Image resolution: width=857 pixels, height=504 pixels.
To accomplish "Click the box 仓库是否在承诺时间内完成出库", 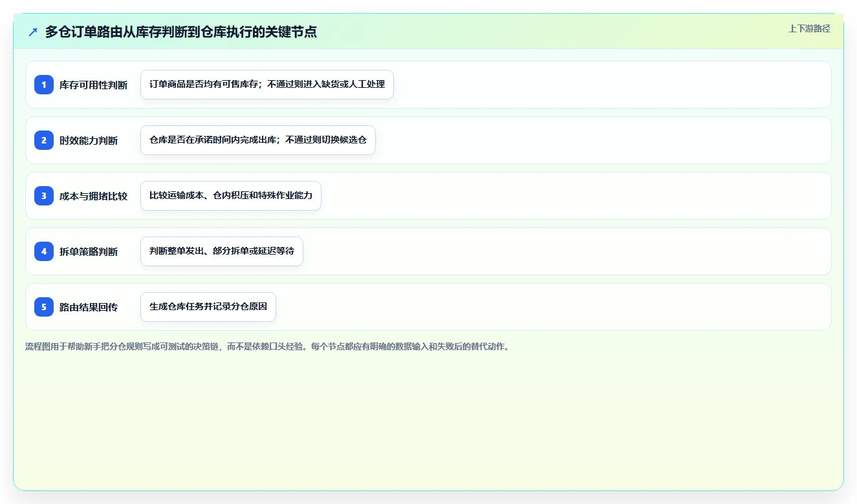I will (258, 140).
